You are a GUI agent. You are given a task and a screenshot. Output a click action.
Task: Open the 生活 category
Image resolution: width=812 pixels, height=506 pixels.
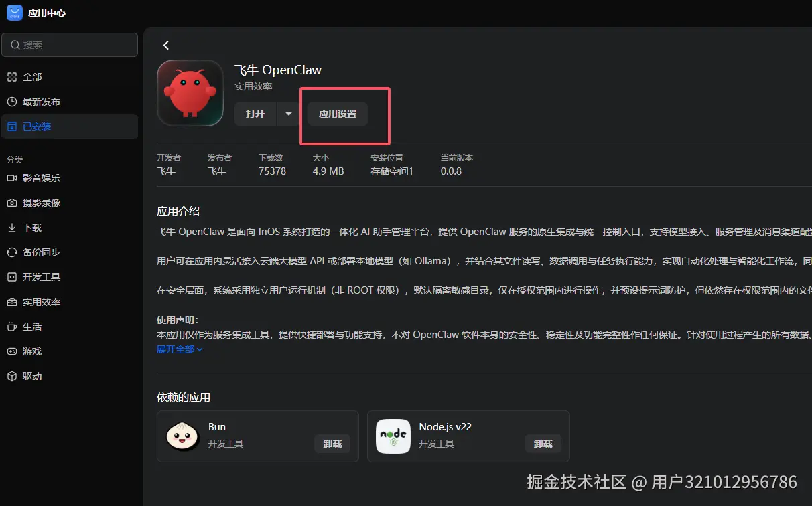click(70, 327)
